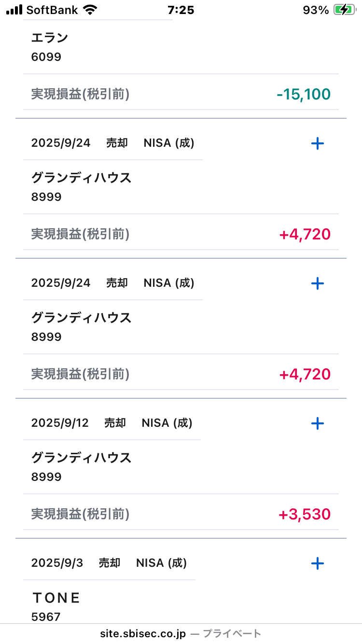Viewport: 362px width, 644px height.
Task: Tap the +3,530 realized profit value
Action: 305,514
